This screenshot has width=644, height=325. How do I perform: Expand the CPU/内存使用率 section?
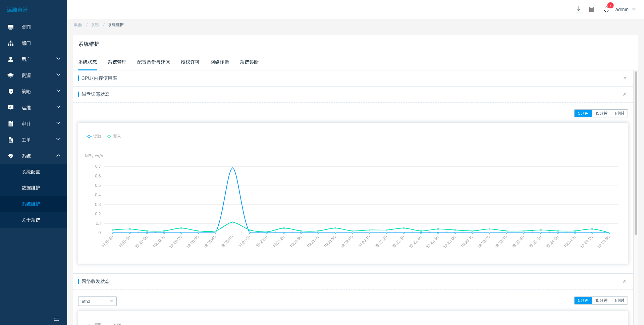[625, 78]
